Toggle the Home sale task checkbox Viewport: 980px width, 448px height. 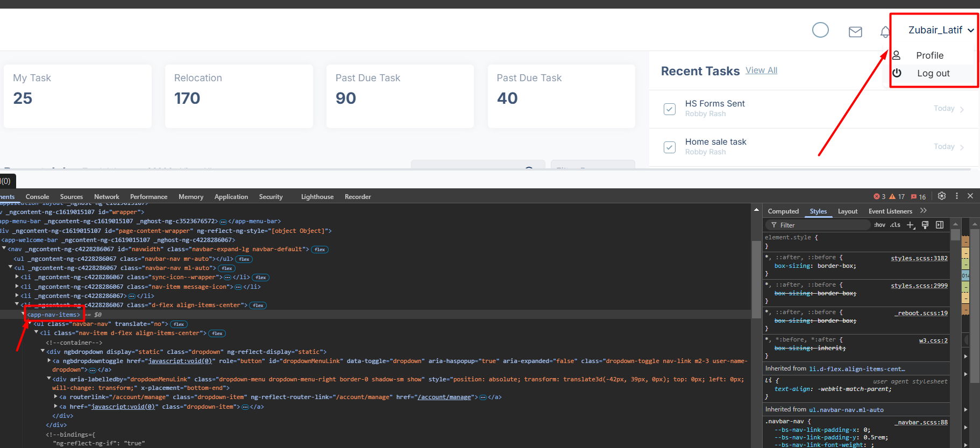tap(670, 147)
